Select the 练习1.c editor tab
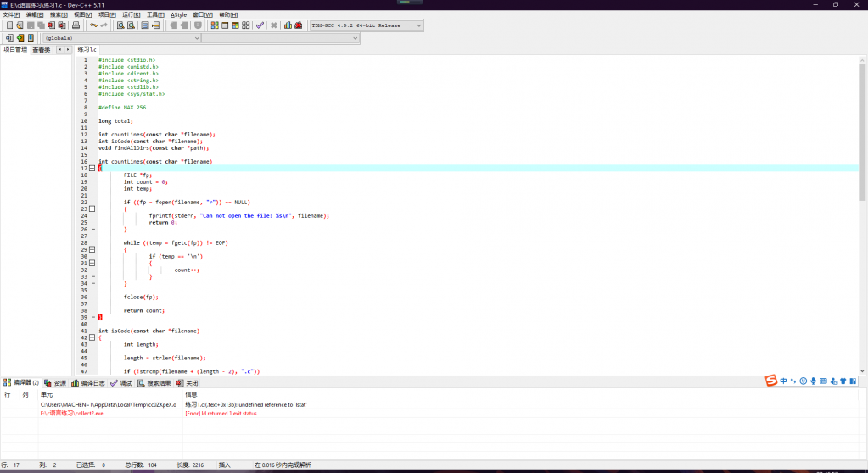 pos(87,50)
